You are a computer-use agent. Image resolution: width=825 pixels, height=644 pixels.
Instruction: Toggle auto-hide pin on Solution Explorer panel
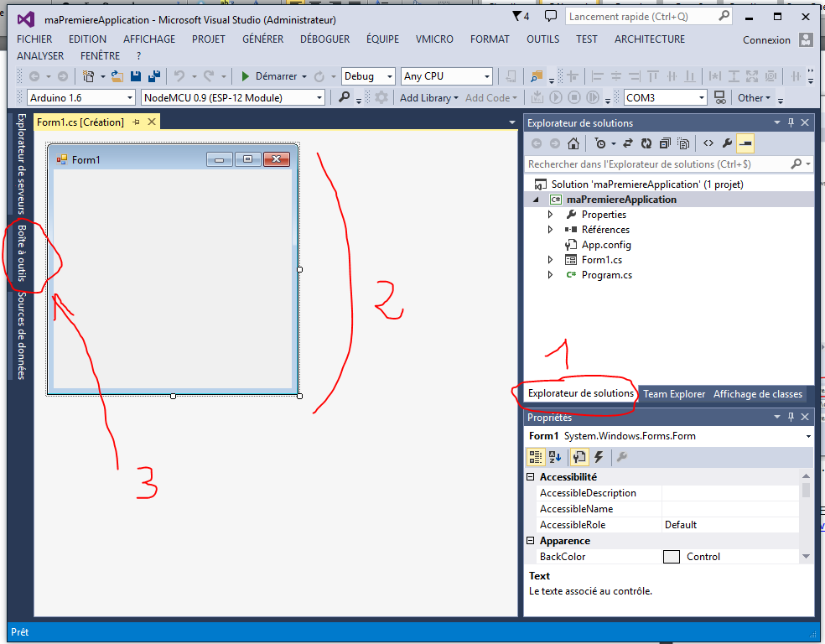[x=791, y=122]
